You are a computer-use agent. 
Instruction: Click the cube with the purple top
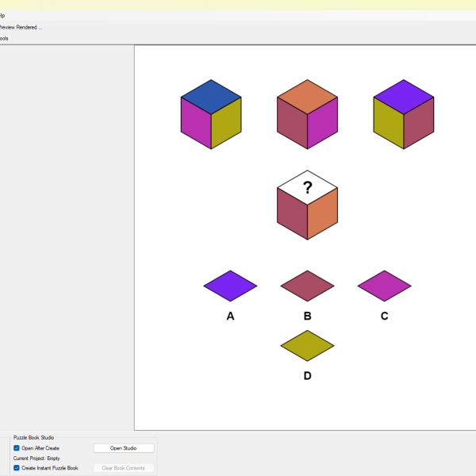[x=404, y=114]
